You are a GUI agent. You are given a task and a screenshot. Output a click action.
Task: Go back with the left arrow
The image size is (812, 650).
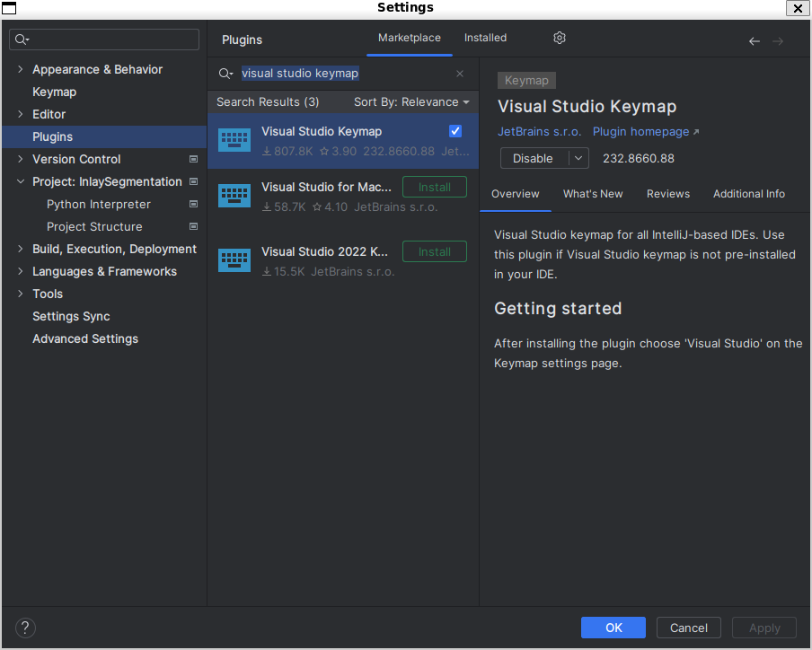point(754,41)
